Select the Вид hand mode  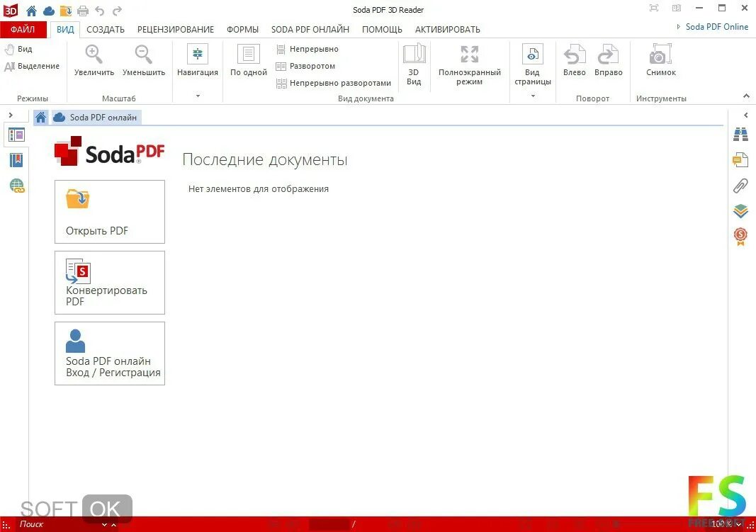(18, 49)
